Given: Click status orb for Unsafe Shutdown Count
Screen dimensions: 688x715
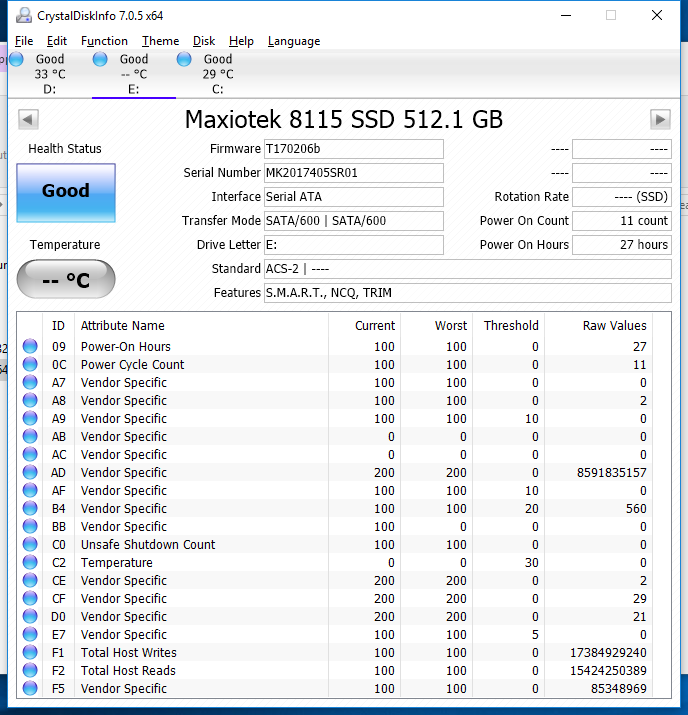Looking at the screenshot, I should 30,545.
